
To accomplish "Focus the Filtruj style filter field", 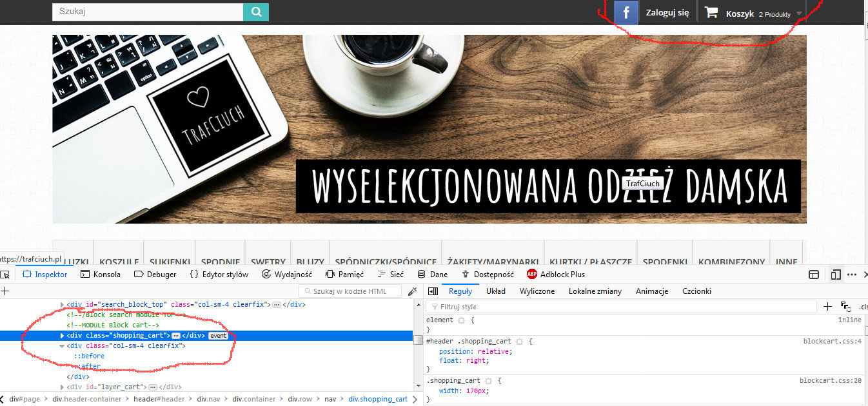I will click(x=621, y=307).
